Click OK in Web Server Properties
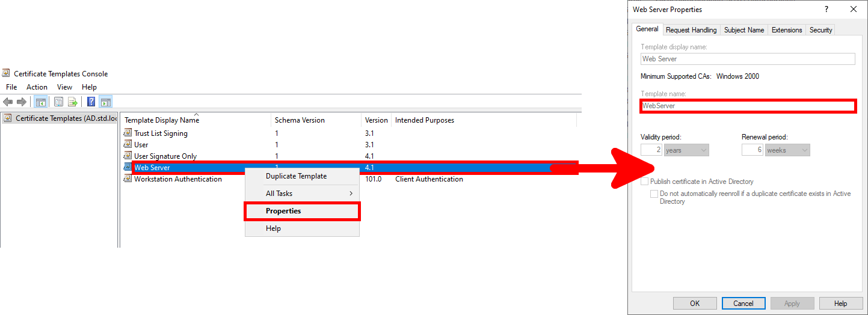 coord(695,304)
